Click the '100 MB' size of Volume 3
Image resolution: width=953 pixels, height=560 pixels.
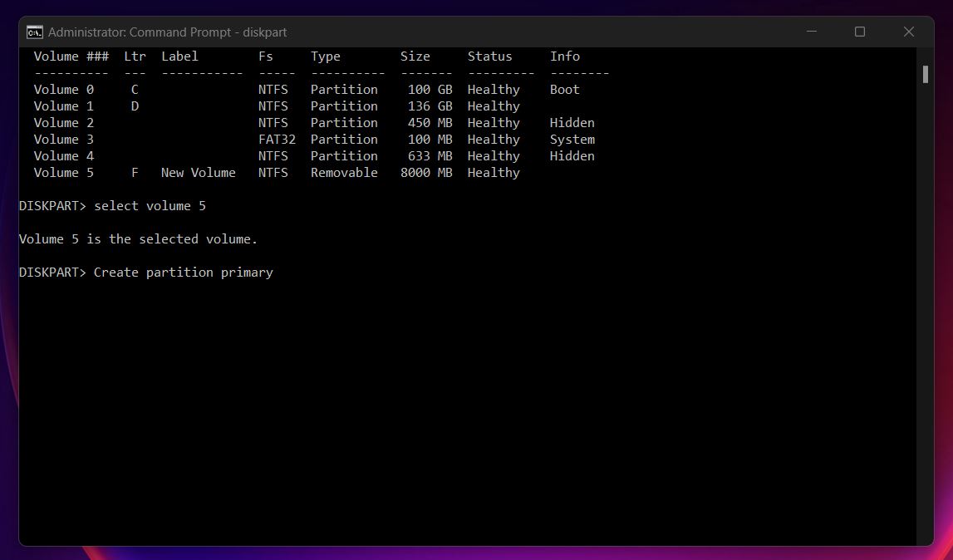(x=430, y=140)
